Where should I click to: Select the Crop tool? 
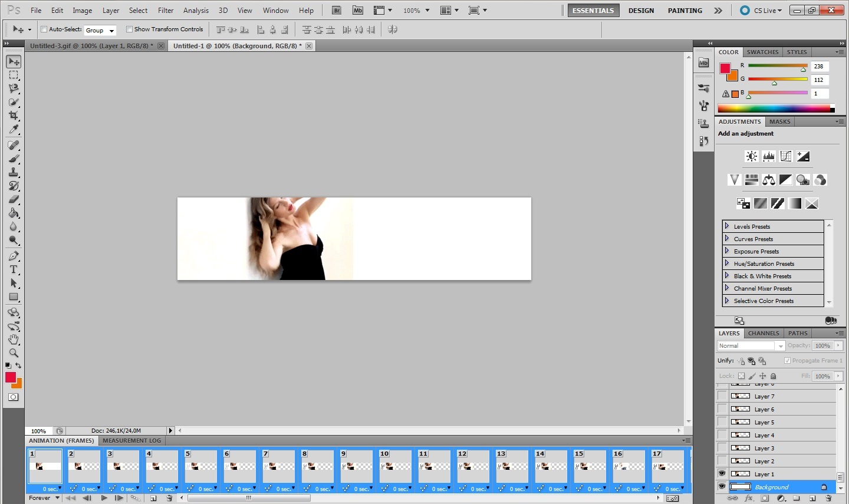tap(14, 116)
